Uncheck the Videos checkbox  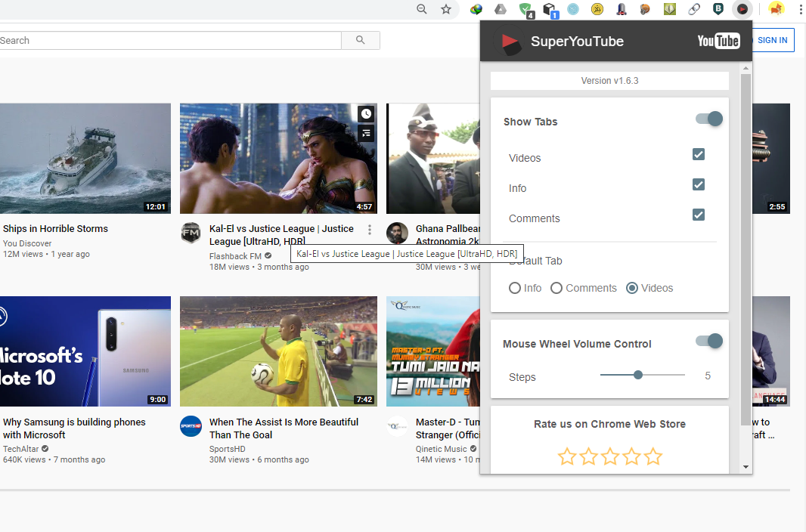coord(699,154)
